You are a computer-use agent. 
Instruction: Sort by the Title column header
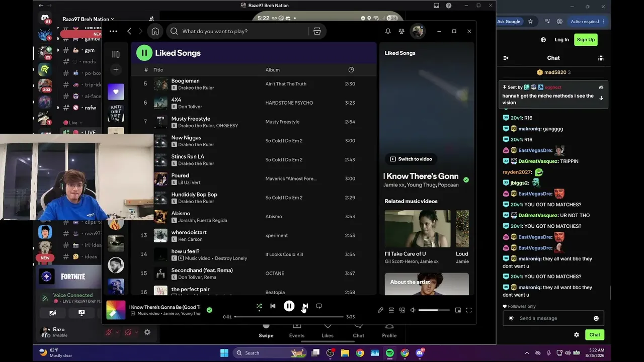pos(158,70)
